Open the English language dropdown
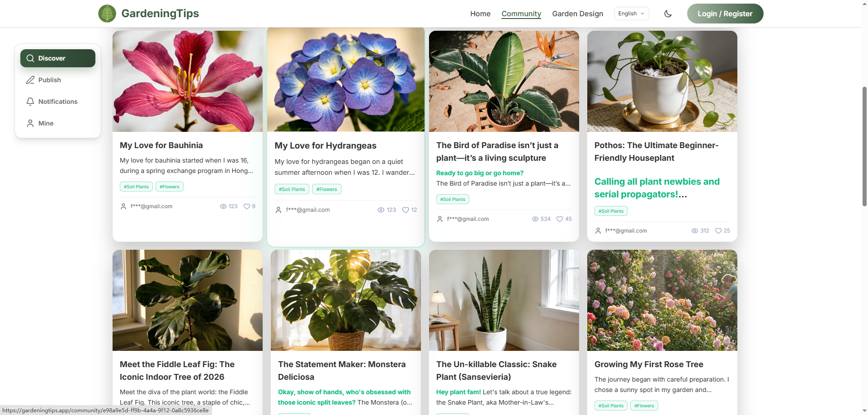This screenshot has height=415, width=868. (x=631, y=14)
